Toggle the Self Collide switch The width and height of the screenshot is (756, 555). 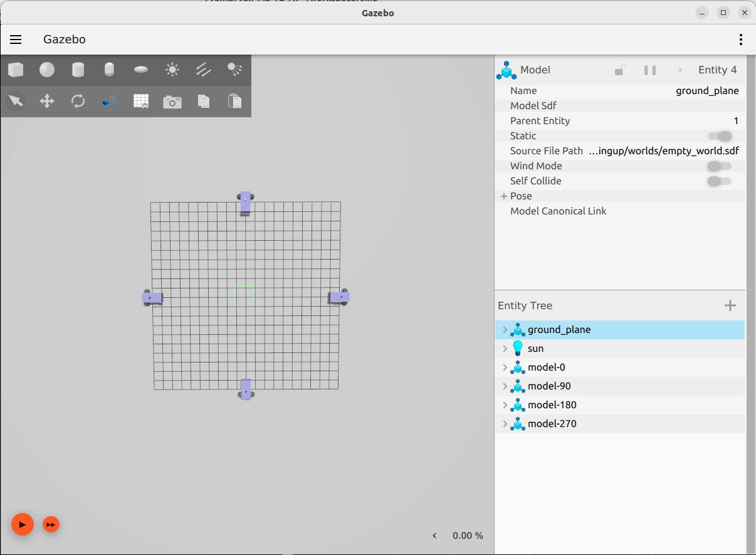(x=720, y=181)
